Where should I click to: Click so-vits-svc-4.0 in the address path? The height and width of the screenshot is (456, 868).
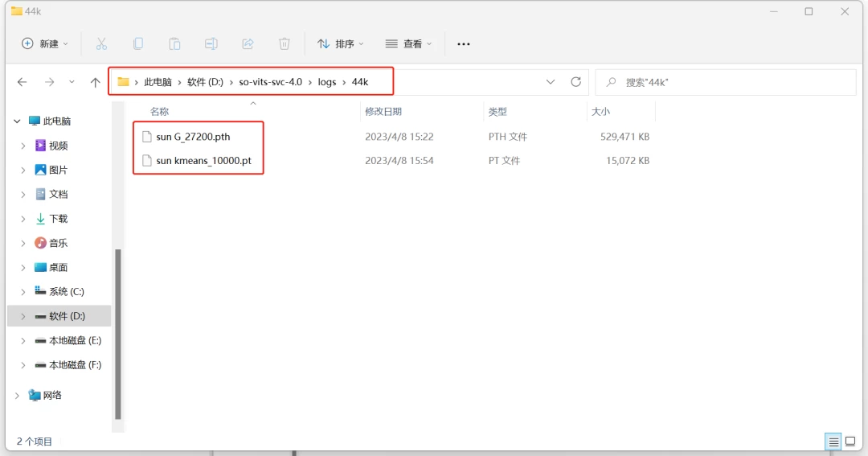pyautogui.click(x=271, y=82)
